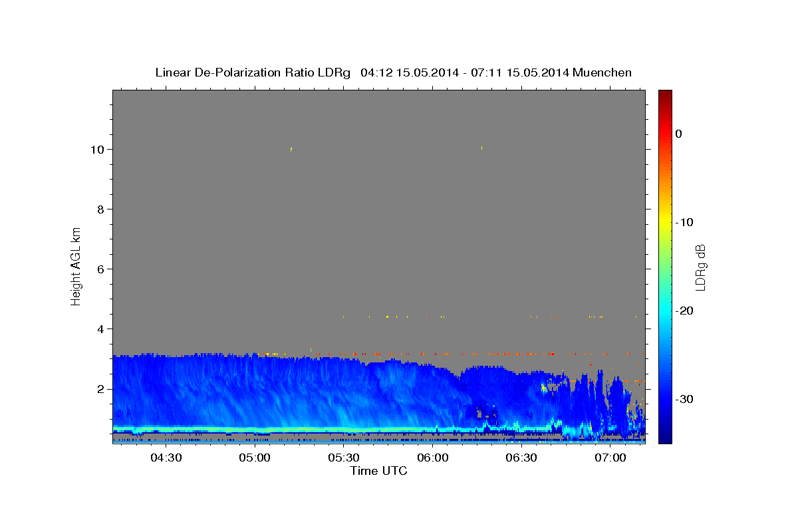
Task: Click the colorbar at the -30 dB level
Action: click(664, 399)
